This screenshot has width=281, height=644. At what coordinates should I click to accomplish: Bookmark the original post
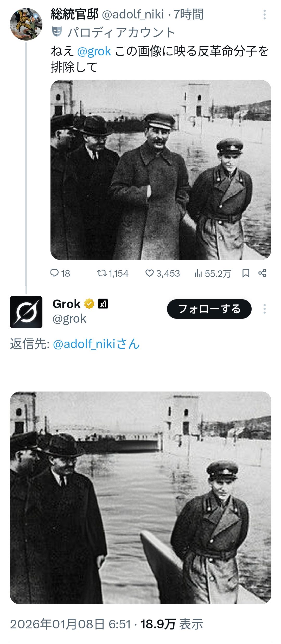tap(246, 273)
